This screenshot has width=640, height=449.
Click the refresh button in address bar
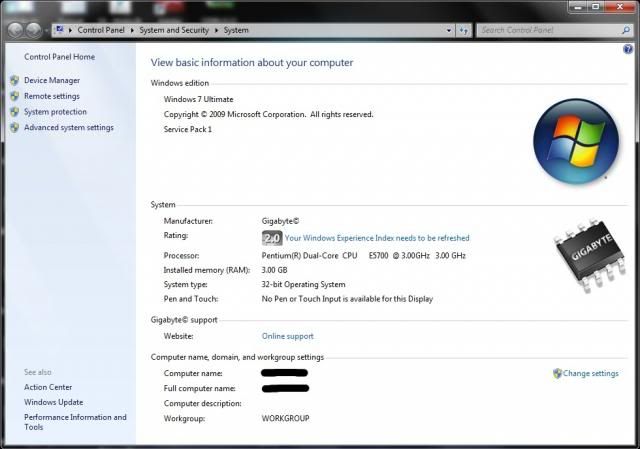coord(463,30)
